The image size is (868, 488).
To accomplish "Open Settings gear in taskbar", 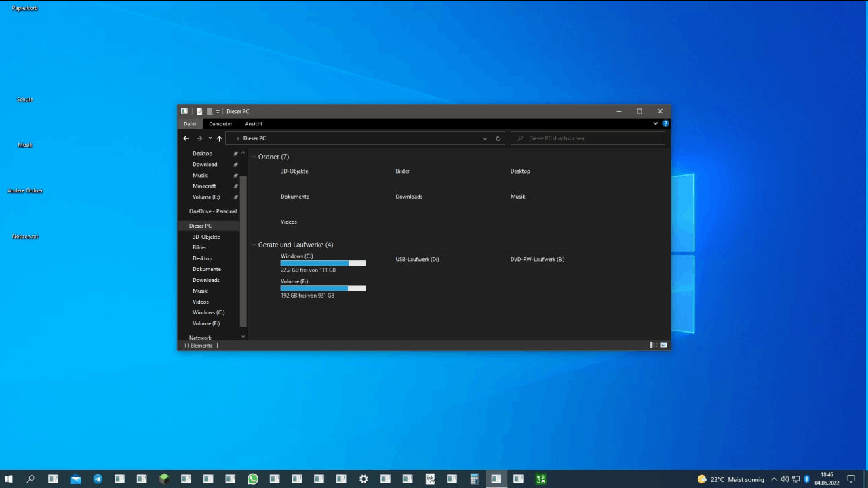I will pos(363,479).
